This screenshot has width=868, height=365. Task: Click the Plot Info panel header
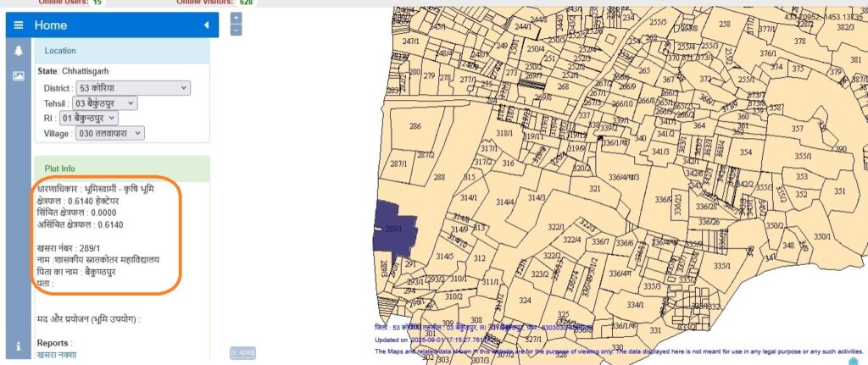coord(122,169)
